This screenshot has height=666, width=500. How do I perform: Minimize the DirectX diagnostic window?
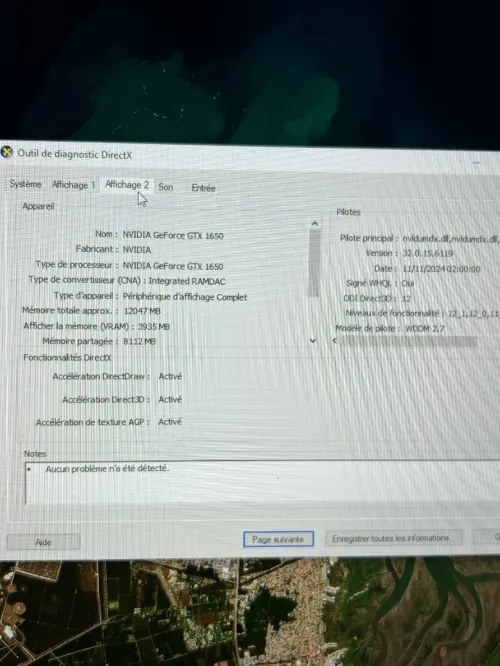tap(476, 162)
